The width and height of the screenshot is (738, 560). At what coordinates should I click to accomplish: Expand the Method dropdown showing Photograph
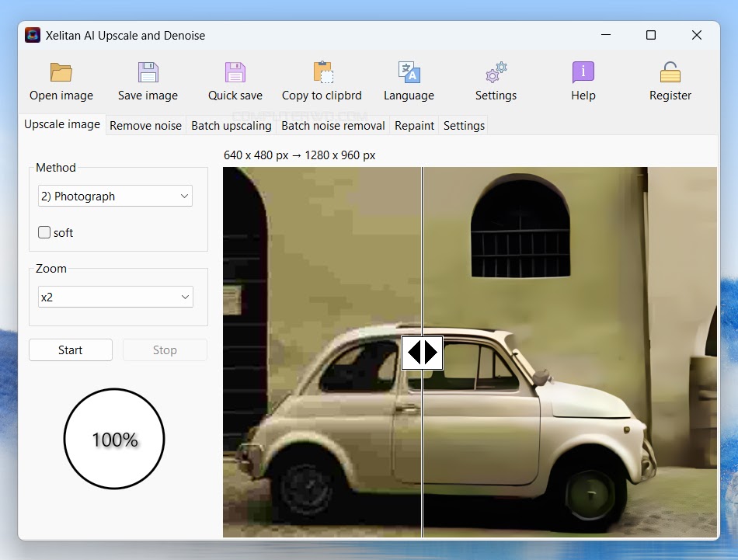[115, 197]
